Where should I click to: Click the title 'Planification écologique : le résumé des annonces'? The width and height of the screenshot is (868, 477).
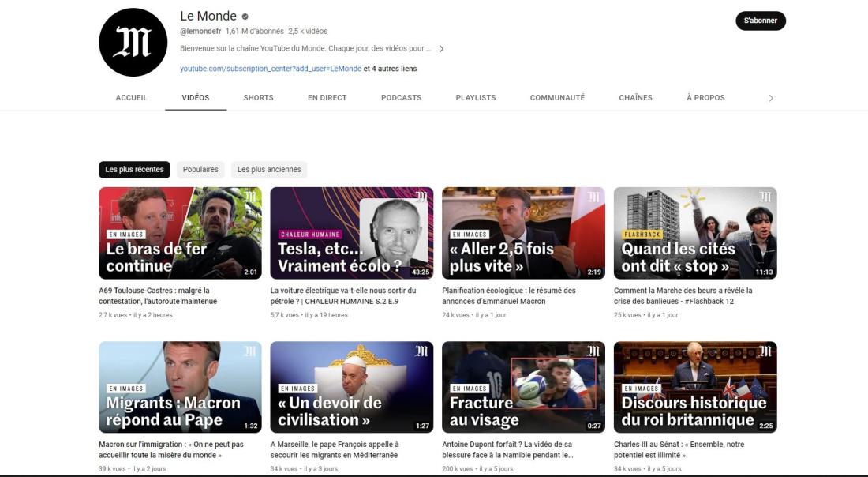tap(509, 296)
